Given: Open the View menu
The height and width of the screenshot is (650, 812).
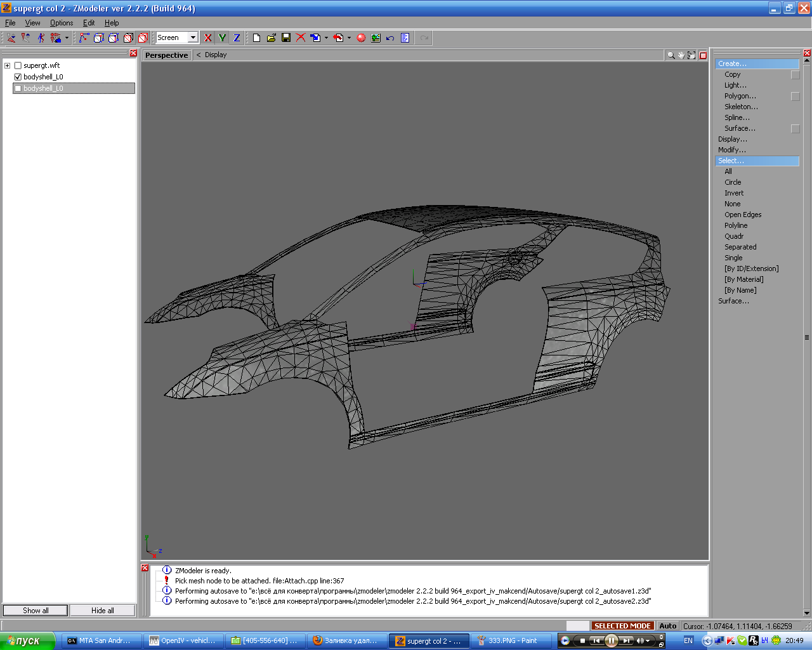Looking at the screenshot, I should pos(32,23).
